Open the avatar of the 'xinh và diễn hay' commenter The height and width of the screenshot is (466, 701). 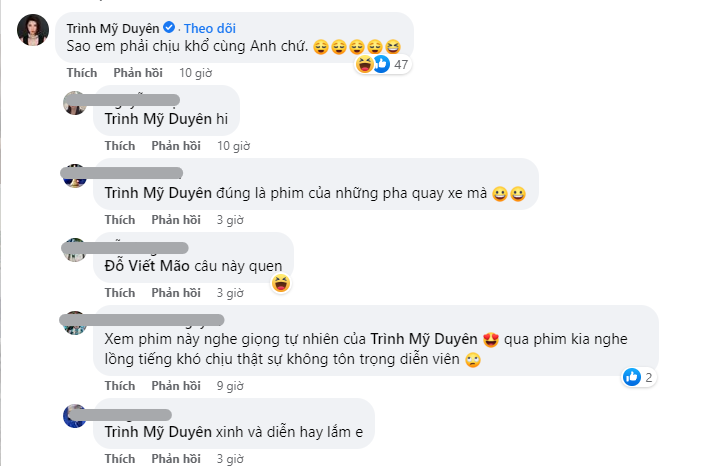click(74, 416)
